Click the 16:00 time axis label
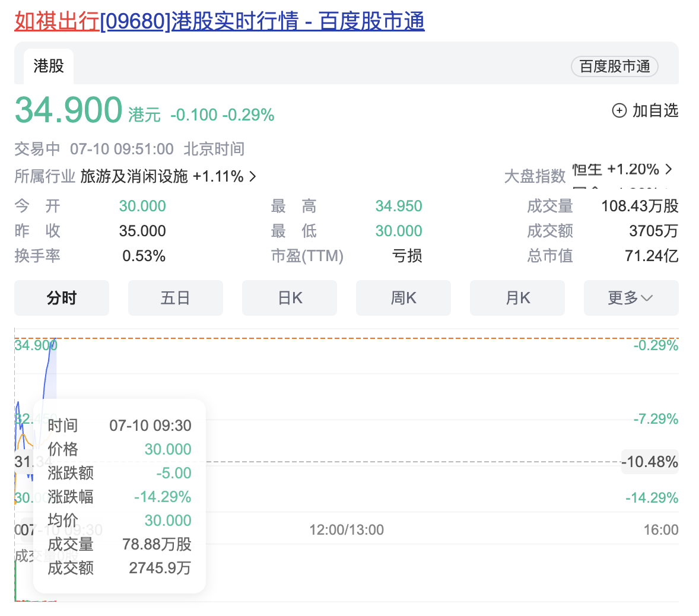 (660, 529)
